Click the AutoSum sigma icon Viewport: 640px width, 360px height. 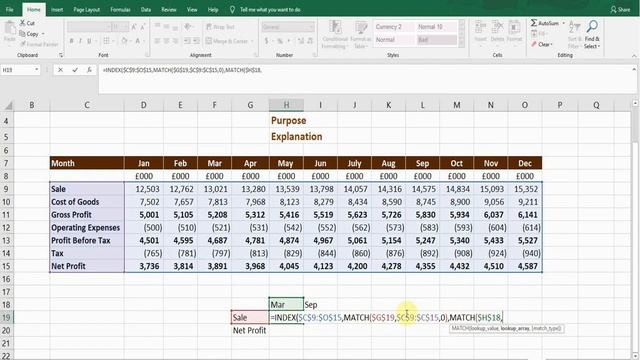pyautogui.click(x=534, y=23)
